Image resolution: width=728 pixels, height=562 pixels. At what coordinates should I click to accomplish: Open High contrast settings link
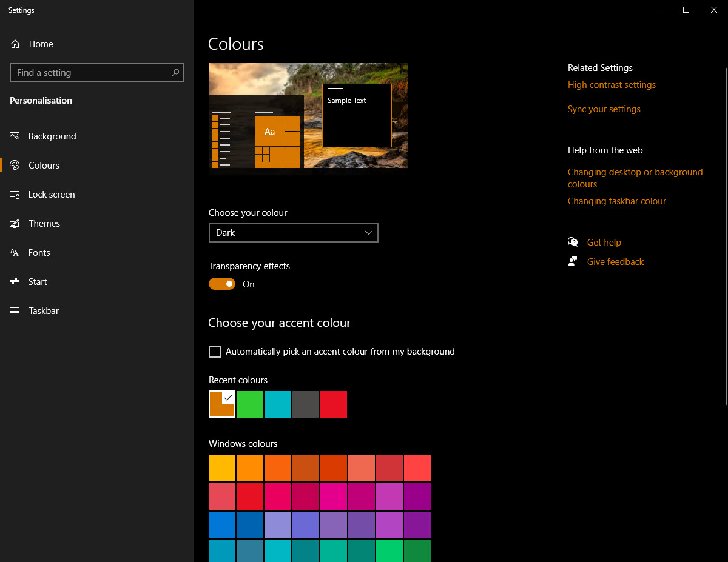tap(612, 85)
